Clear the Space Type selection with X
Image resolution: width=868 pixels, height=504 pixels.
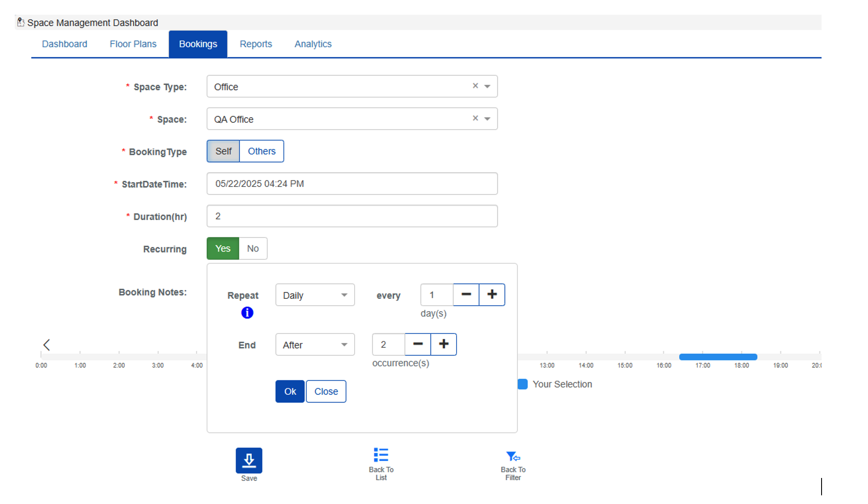(x=475, y=86)
